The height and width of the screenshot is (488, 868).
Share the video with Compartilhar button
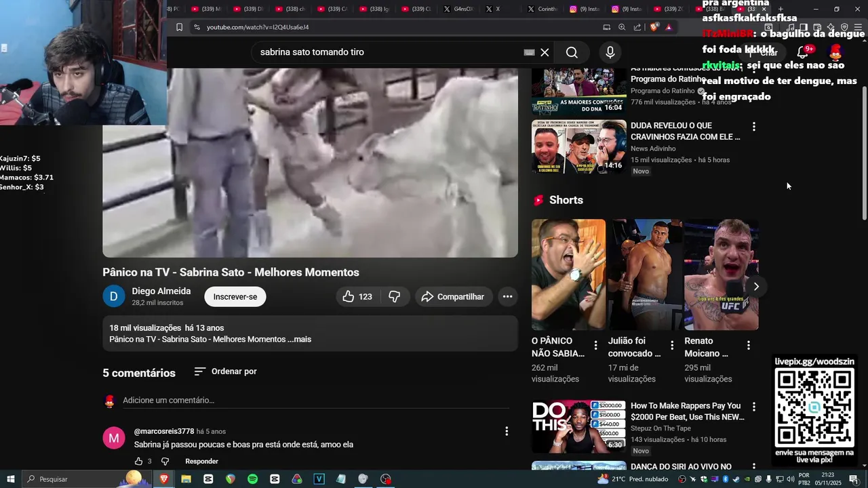[452, 297]
